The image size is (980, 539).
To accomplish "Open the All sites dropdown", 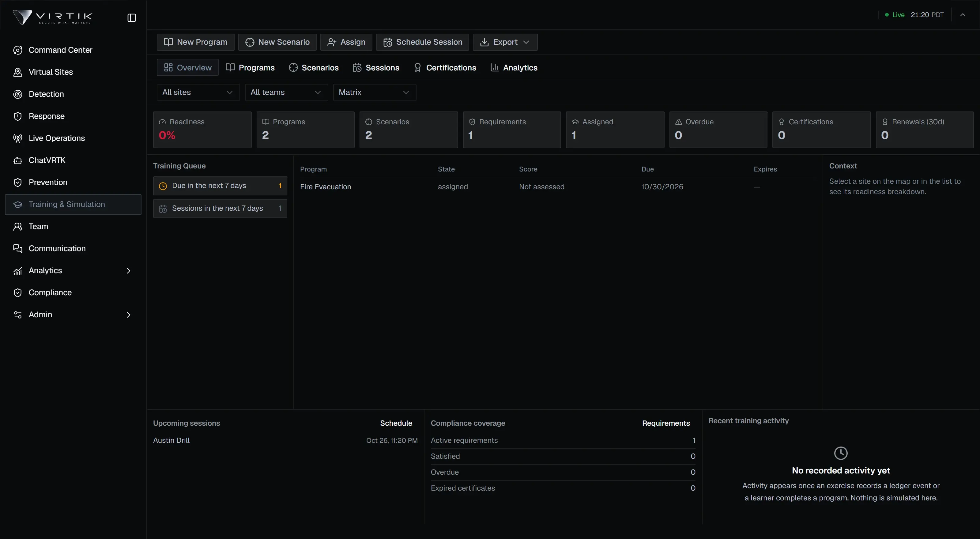I will [198, 92].
